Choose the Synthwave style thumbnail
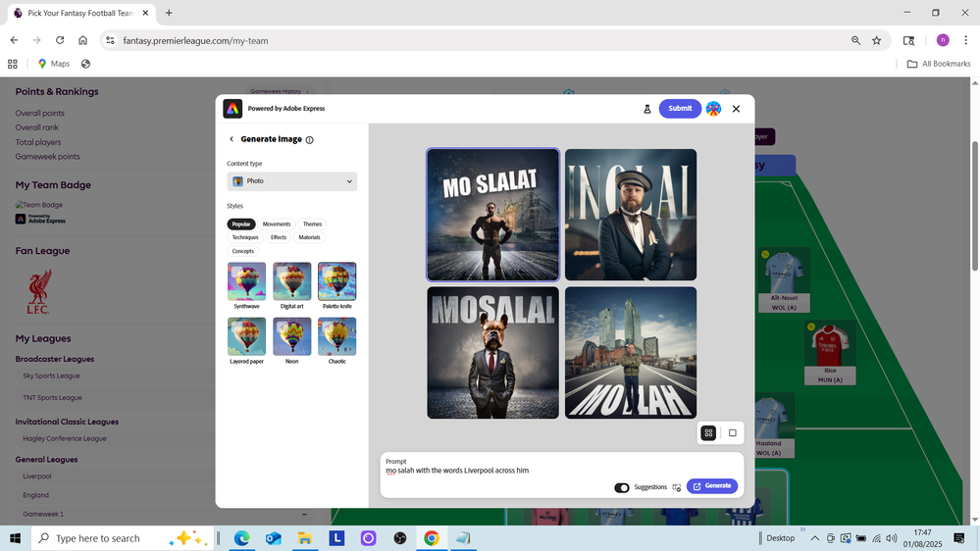Screen dimensions: 980x551 [x=246, y=281]
